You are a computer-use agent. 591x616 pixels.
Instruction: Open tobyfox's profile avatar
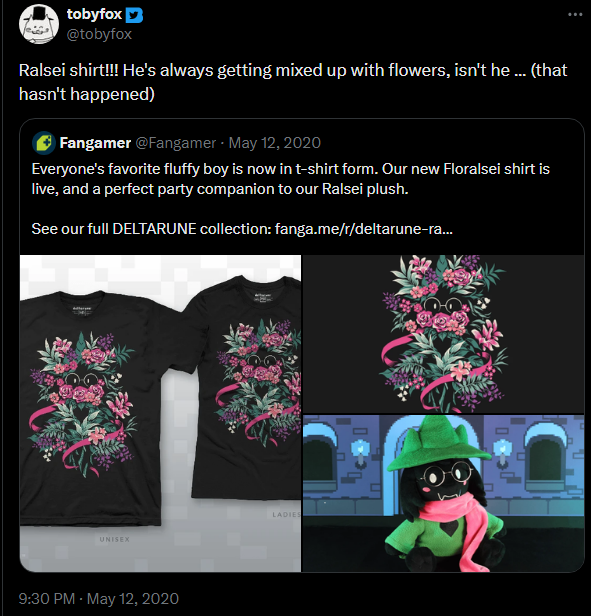pyautogui.click(x=39, y=24)
